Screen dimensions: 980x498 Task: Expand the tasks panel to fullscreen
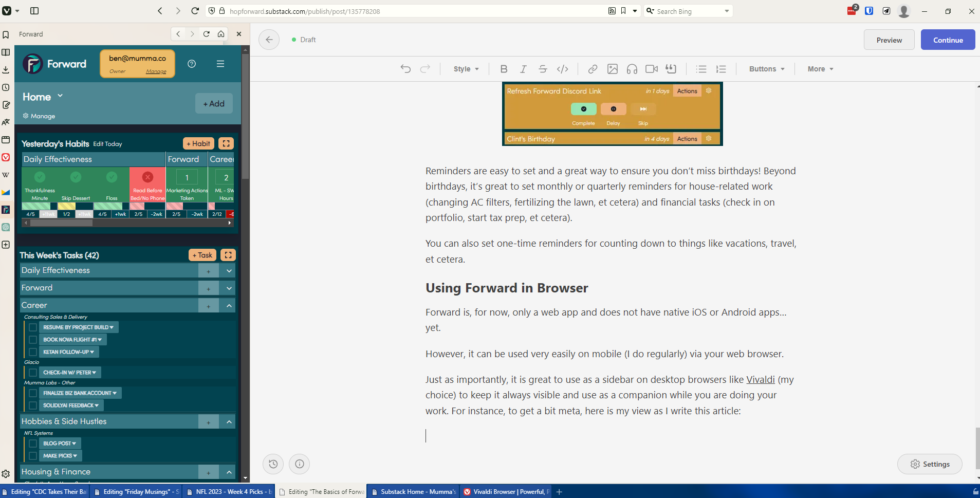click(x=228, y=255)
